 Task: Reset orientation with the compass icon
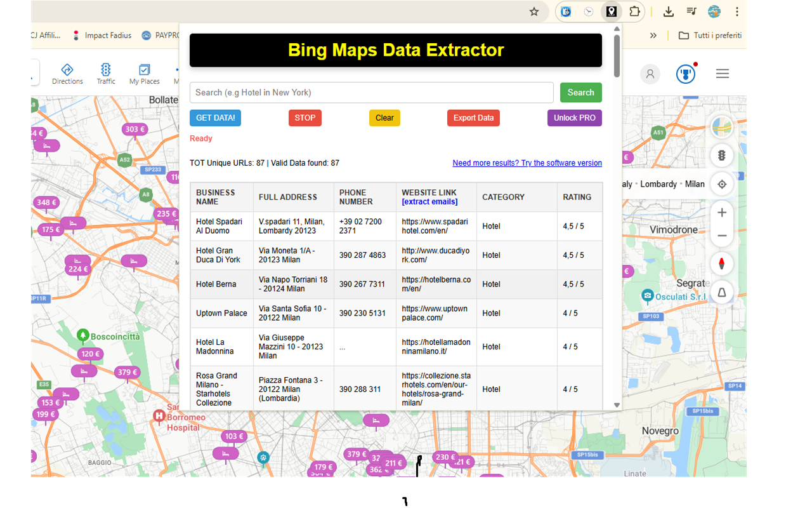722,264
